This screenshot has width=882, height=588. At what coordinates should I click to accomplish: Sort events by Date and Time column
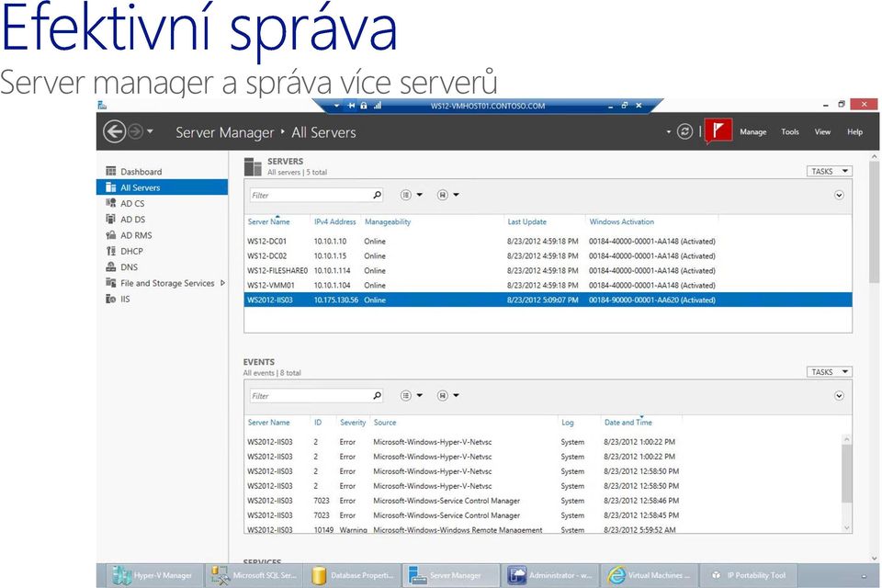click(628, 423)
